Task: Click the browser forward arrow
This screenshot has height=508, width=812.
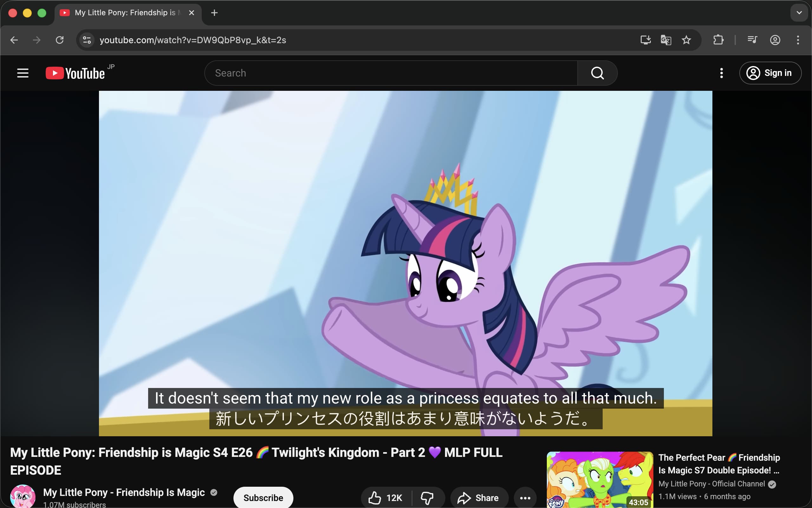Action: (36, 40)
